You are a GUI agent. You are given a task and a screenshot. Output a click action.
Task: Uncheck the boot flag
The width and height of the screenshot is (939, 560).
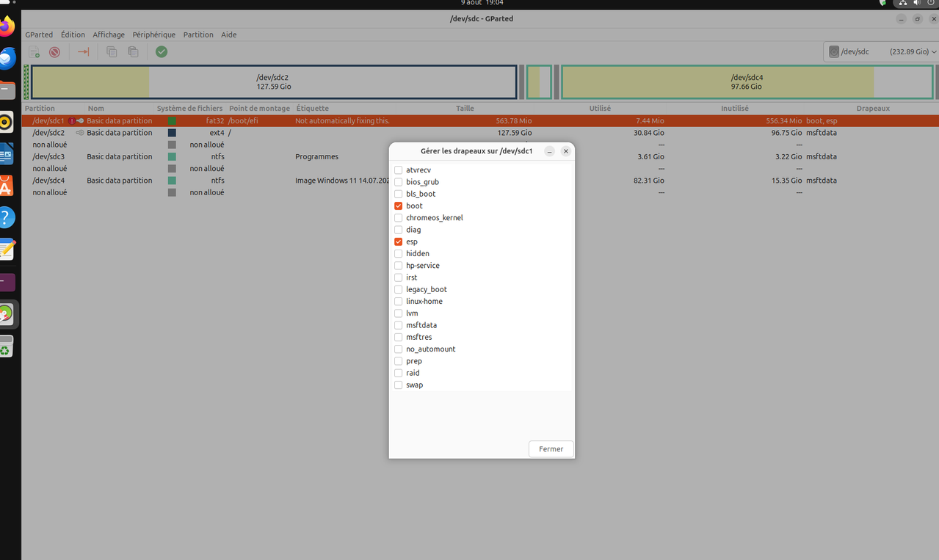click(399, 206)
